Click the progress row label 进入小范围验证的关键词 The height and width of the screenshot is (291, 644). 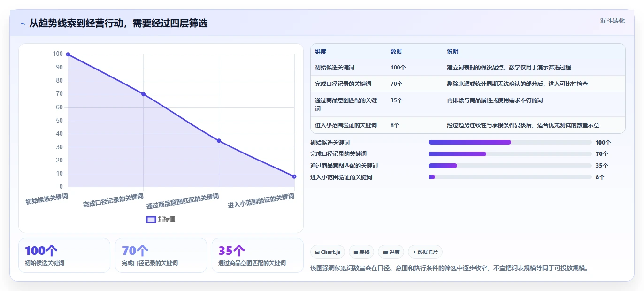pyautogui.click(x=341, y=177)
